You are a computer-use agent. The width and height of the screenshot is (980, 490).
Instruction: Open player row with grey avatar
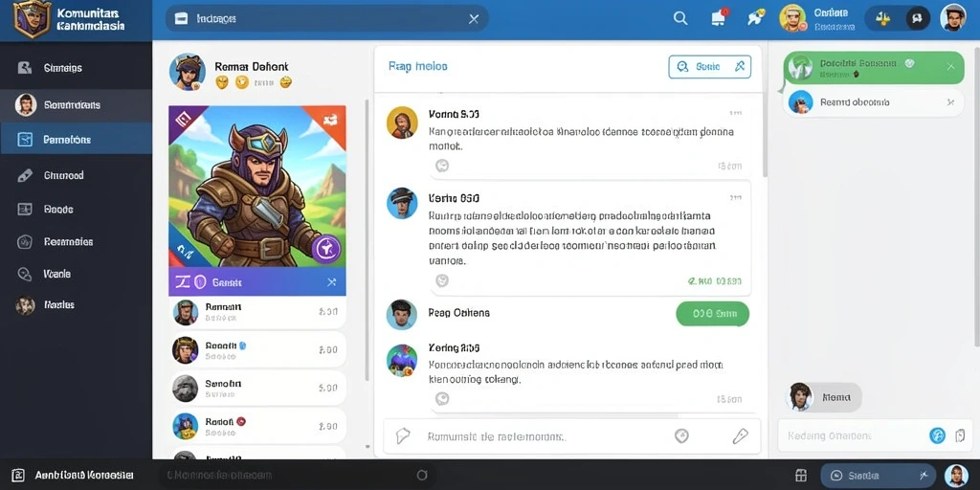point(256,389)
